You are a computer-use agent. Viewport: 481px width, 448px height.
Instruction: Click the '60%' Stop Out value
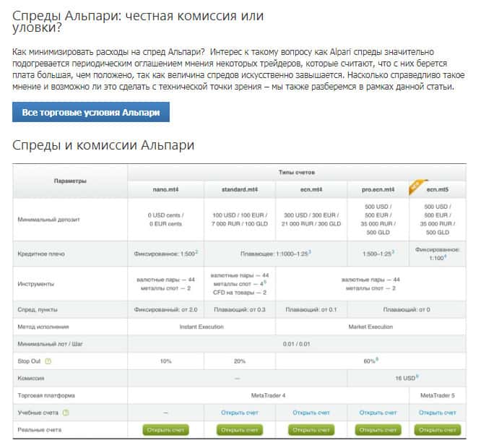click(370, 361)
